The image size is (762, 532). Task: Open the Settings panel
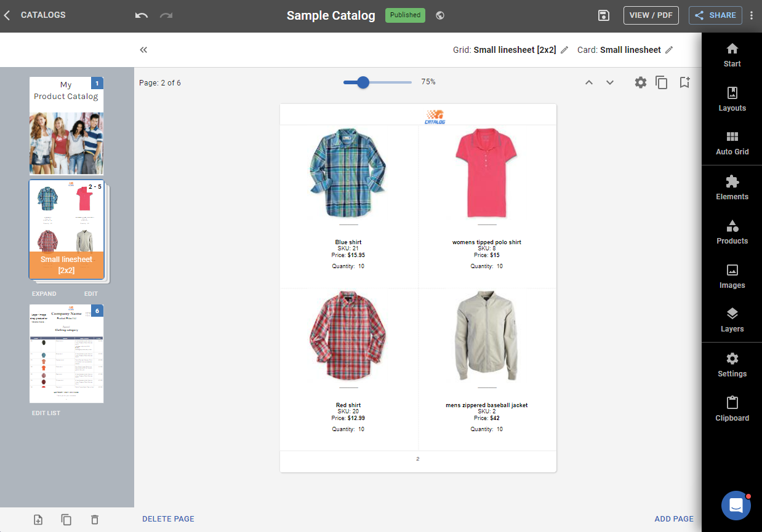pos(732,365)
